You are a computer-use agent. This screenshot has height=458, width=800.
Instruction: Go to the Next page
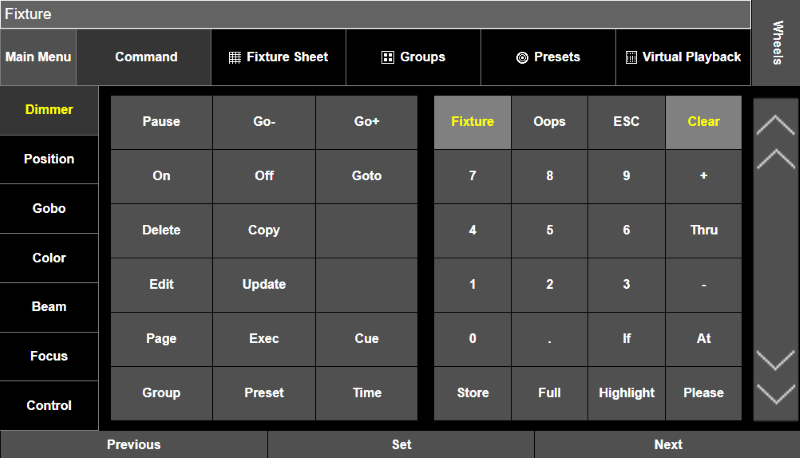tap(667, 445)
